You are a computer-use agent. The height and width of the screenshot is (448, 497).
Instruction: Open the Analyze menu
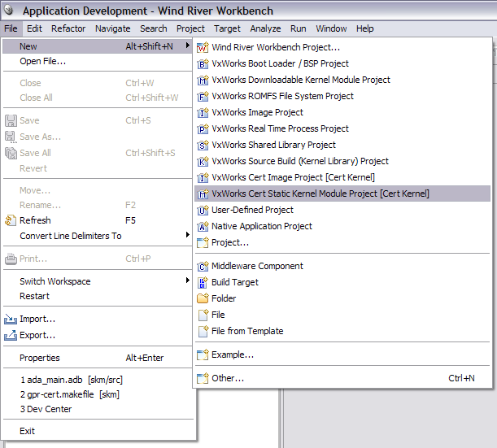coord(265,28)
